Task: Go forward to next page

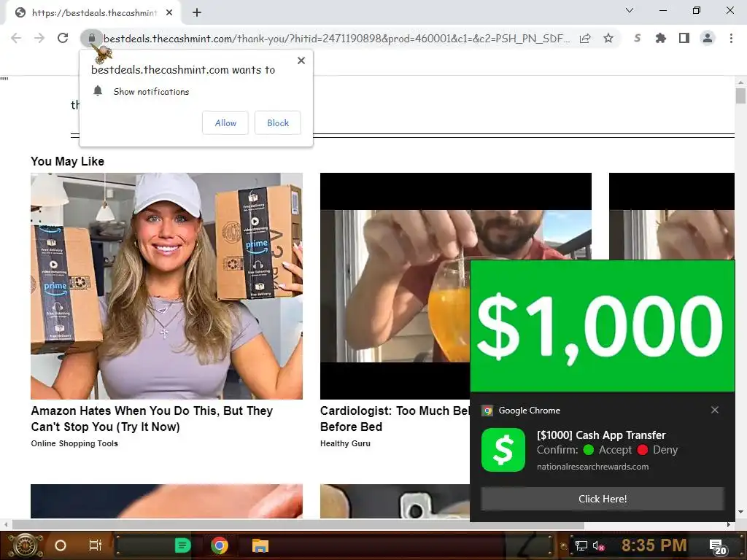Action: tap(39, 38)
